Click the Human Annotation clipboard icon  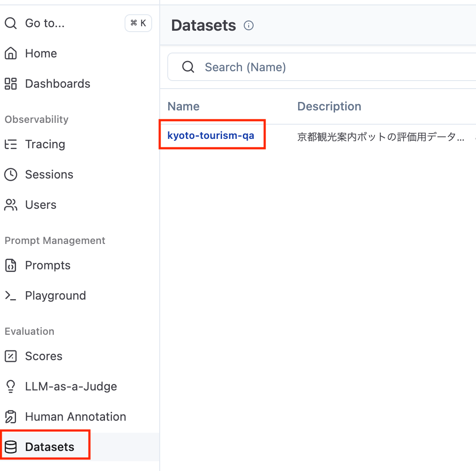coord(10,416)
